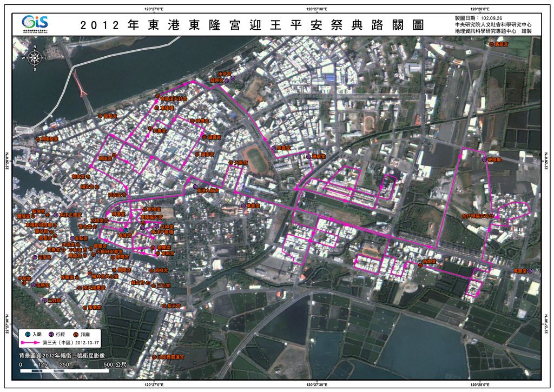Select the 天靈宮 marker near the stadium

(x=230, y=162)
